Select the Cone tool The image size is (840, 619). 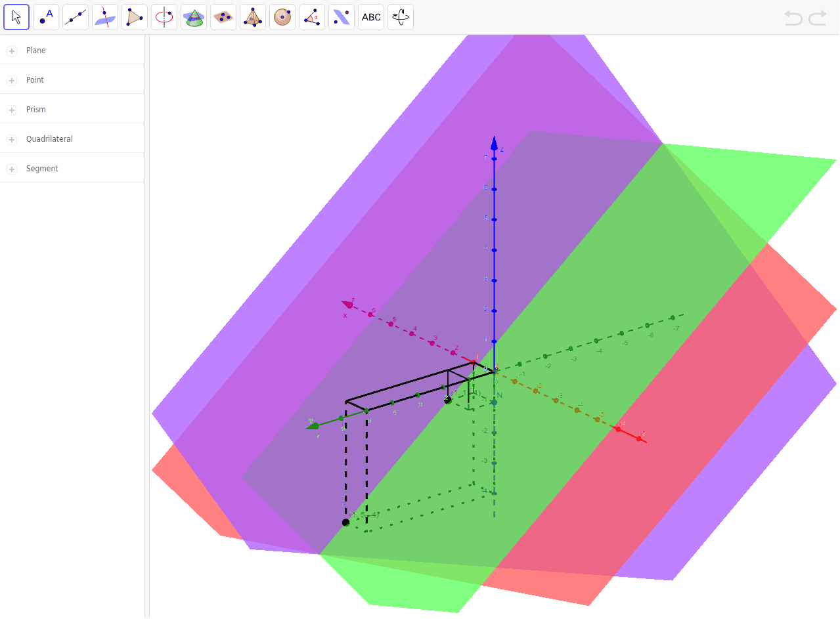pyautogui.click(x=193, y=16)
